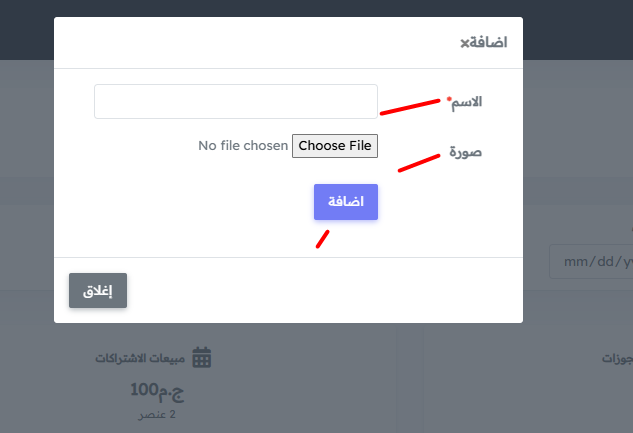Click the mm/dd/yy date field behind the dialog
633x433 pixels.
tap(591, 261)
